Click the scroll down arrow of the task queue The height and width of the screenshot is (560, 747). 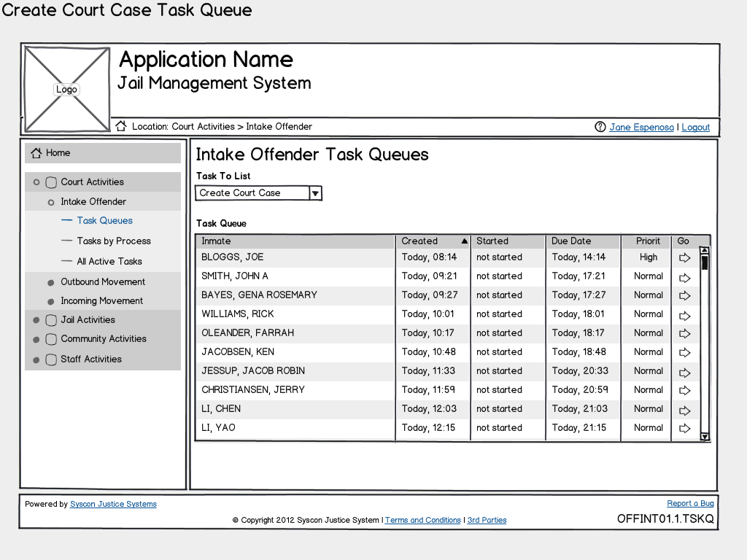(705, 436)
